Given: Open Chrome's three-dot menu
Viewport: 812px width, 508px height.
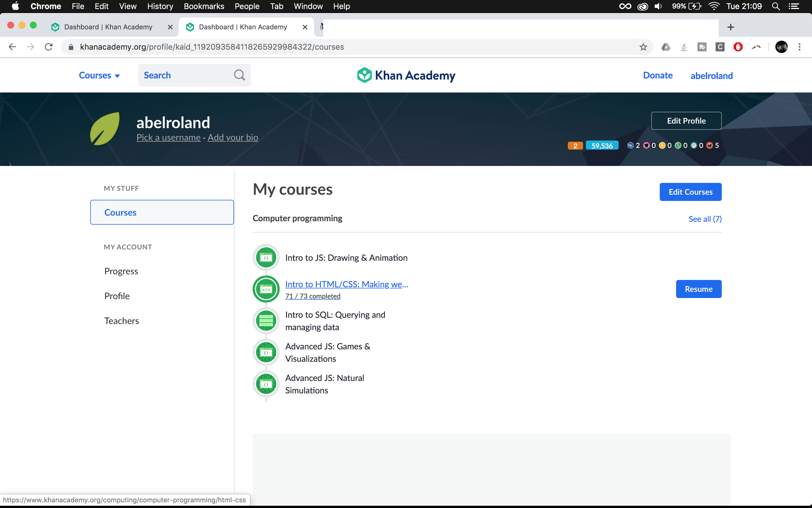Looking at the screenshot, I should 800,47.
